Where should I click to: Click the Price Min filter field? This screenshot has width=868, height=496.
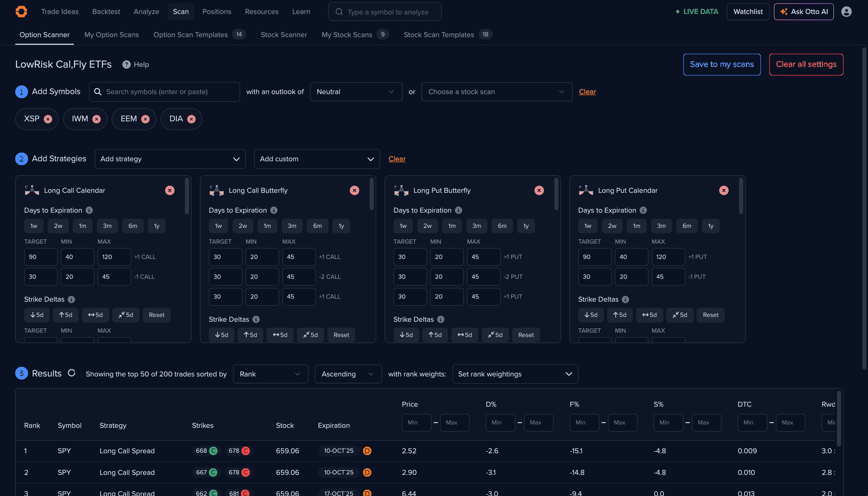416,422
